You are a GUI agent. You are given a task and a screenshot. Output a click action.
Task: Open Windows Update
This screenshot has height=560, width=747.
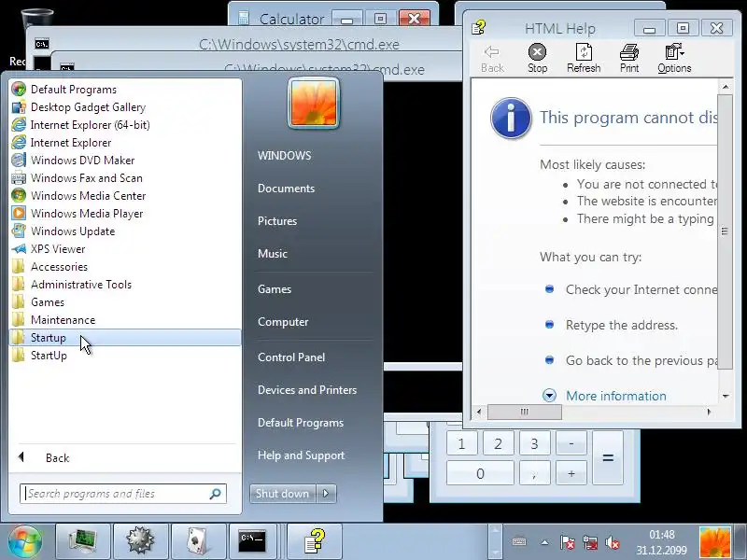tap(125, 231)
